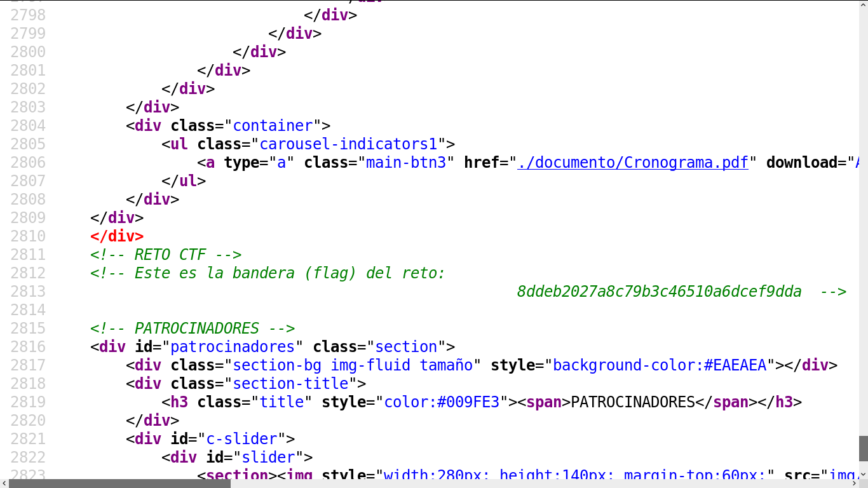The width and height of the screenshot is (868, 488).
Task: Click the left scroll arrow at bottom
Action: (x=4, y=484)
